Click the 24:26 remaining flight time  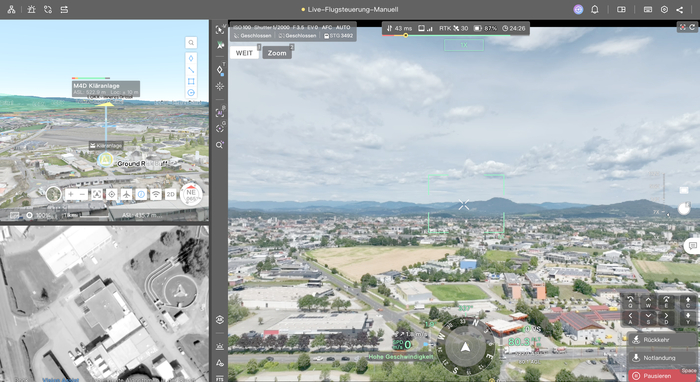pyautogui.click(x=514, y=28)
